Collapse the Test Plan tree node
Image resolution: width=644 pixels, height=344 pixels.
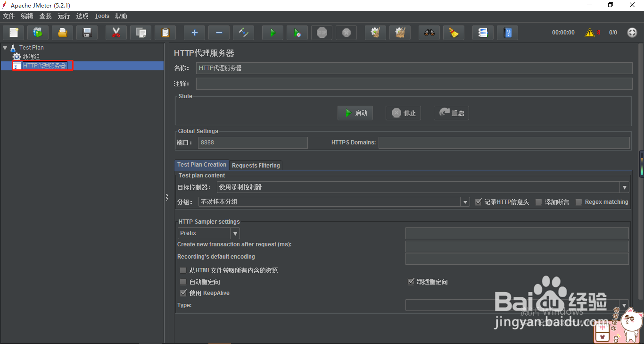click(5, 48)
